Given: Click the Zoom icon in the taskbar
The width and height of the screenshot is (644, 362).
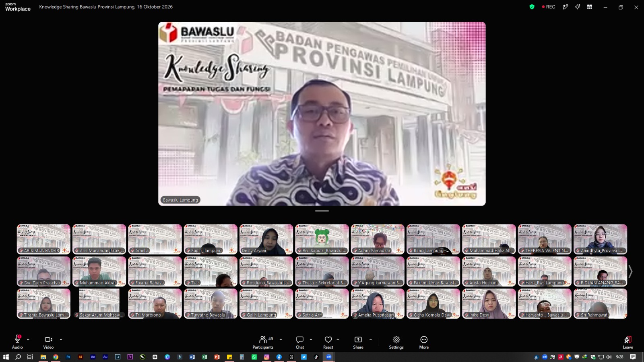Looking at the screenshot, I should point(328,357).
